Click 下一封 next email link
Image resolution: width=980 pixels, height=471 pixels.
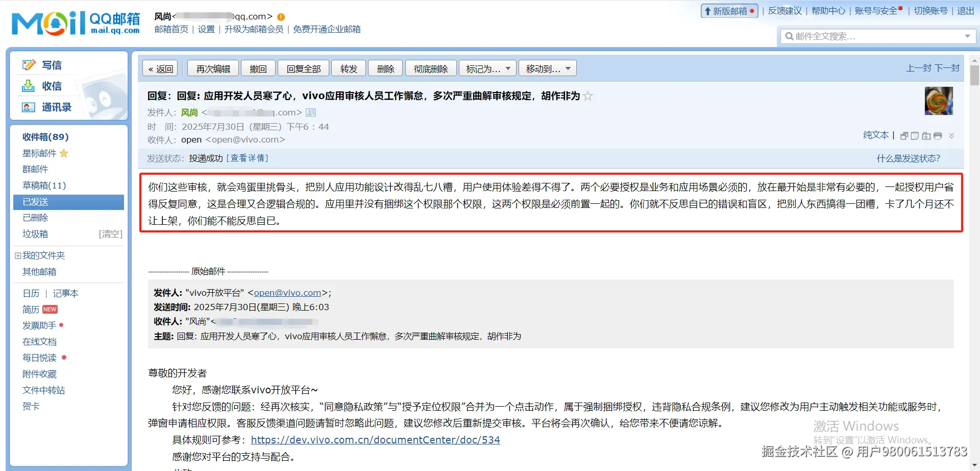pos(947,68)
